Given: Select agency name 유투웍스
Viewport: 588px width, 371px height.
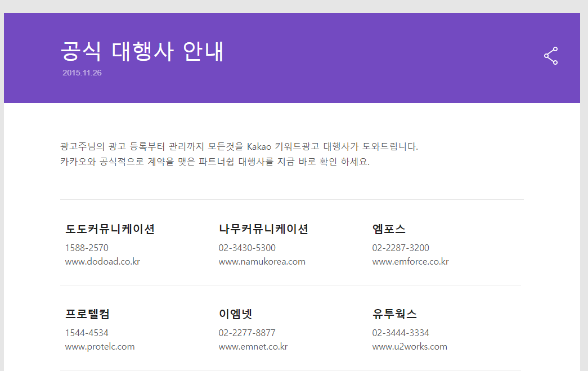Looking at the screenshot, I should (394, 314).
